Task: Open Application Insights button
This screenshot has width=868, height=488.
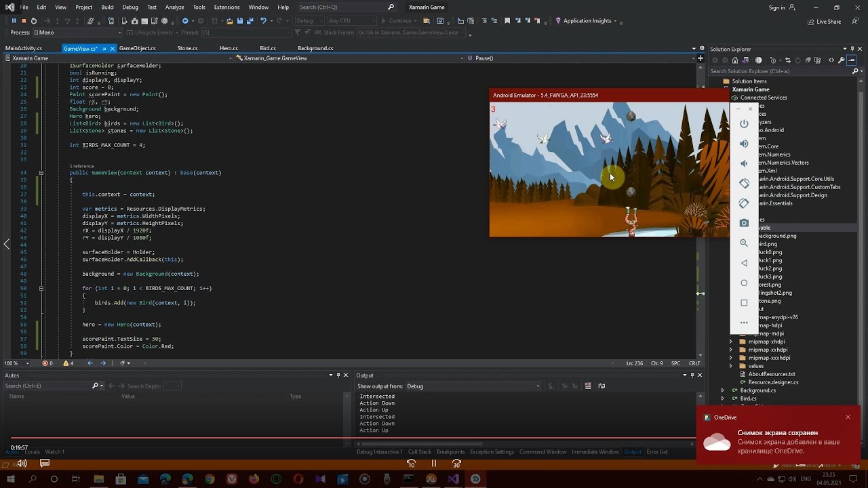Action: coord(587,21)
